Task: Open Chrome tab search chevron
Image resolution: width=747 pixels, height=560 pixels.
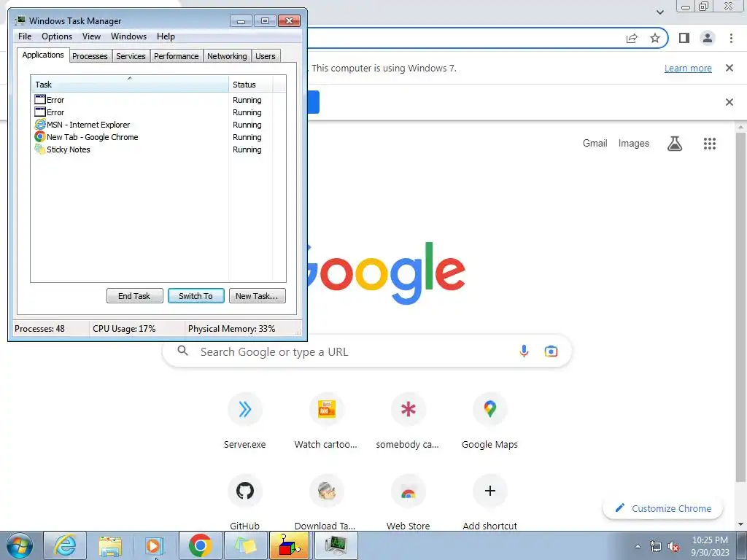Action: 659,12
